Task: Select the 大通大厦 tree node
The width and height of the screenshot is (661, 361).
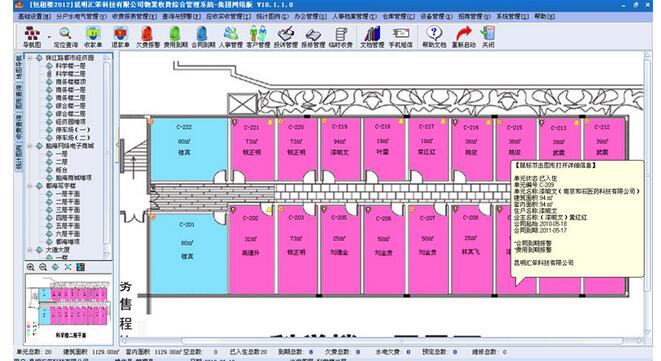Action: point(58,250)
